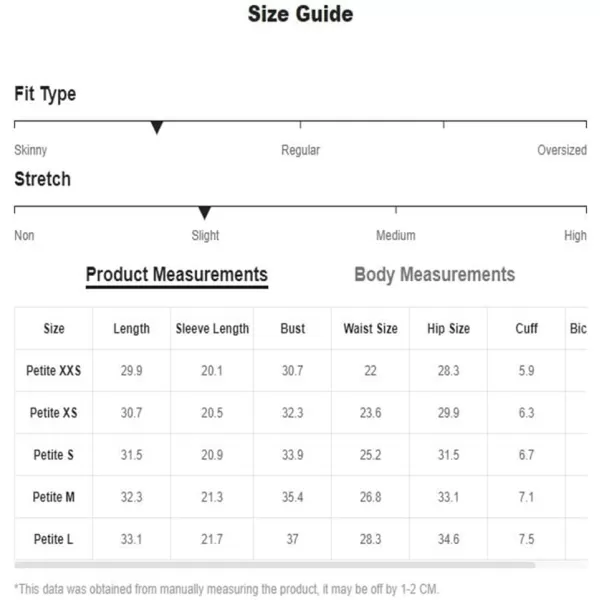Switch to the Body Measurements tab
The height and width of the screenshot is (600, 600).
pos(434,275)
